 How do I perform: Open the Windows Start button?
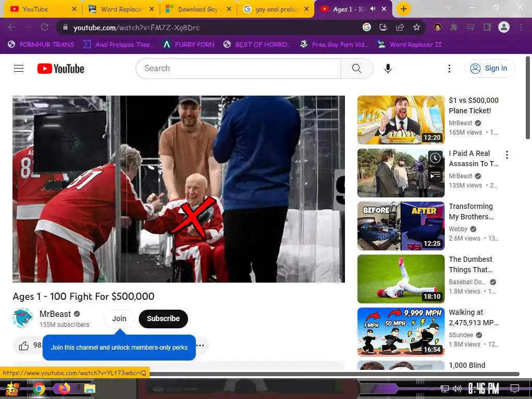point(11,389)
